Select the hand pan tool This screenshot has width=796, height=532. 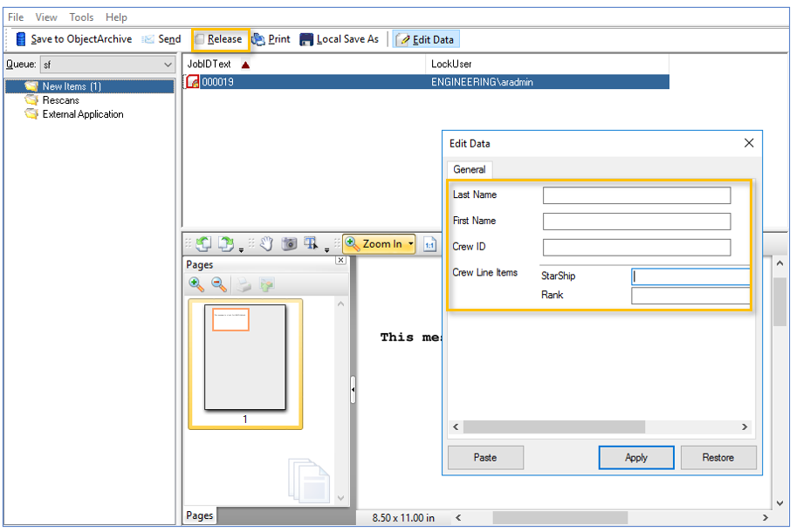pyautogui.click(x=267, y=244)
